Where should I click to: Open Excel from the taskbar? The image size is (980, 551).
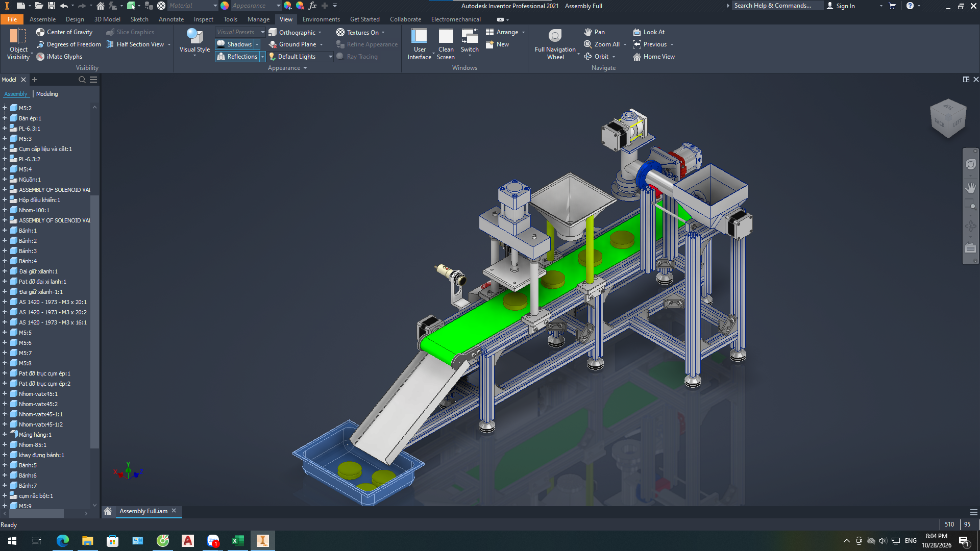(238, 541)
